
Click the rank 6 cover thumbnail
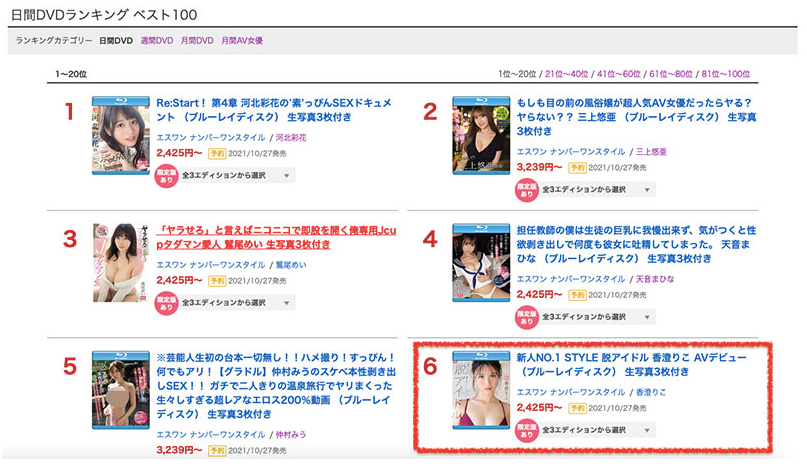(481, 390)
